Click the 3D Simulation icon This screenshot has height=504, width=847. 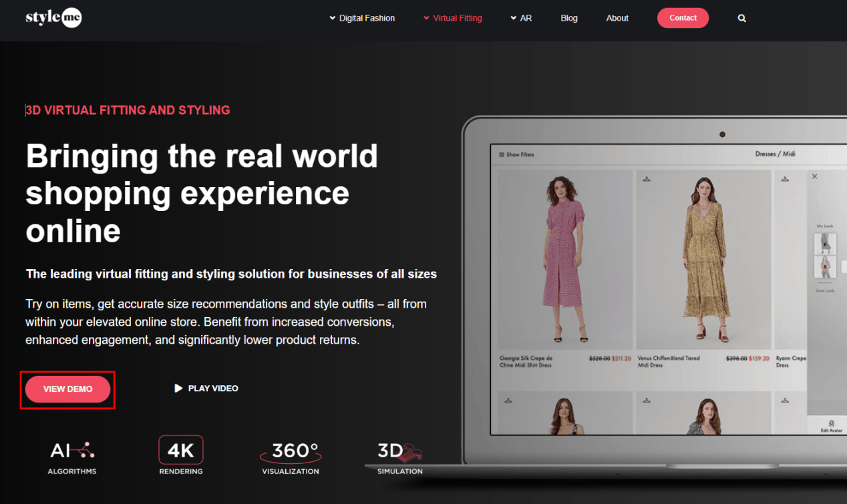pos(399,452)
